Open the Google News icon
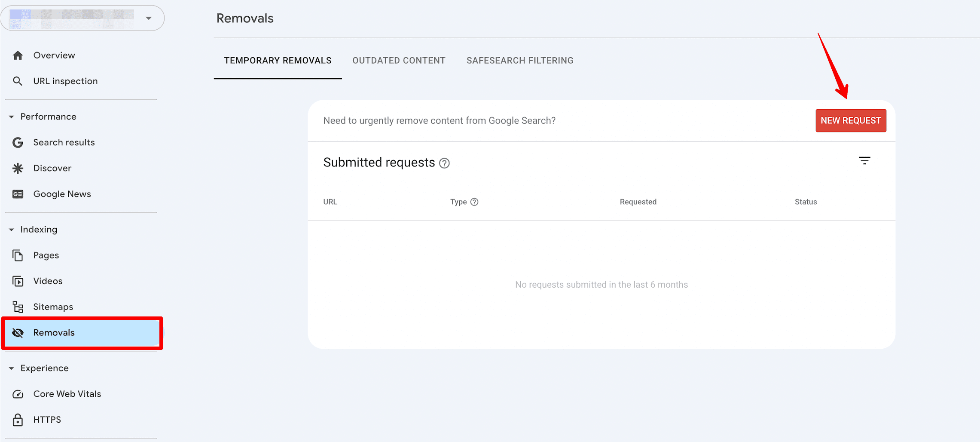 coord(18,194)
